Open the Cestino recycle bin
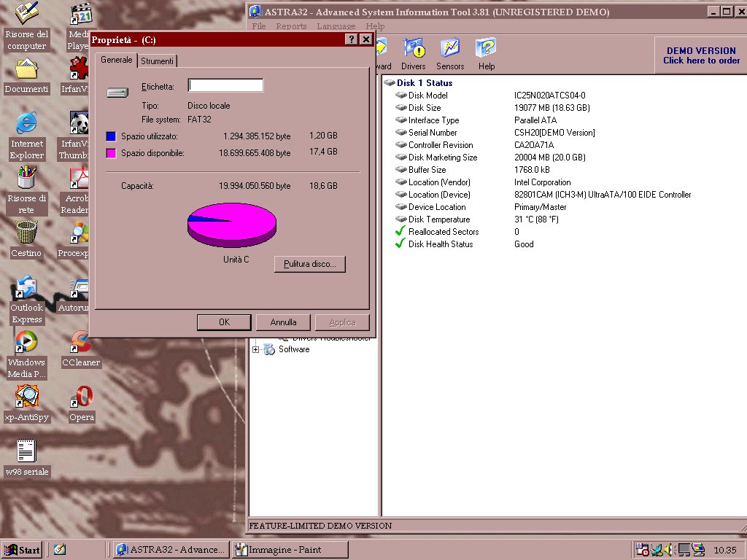Viewport: 747px width, 560px height. click(26, 238)
